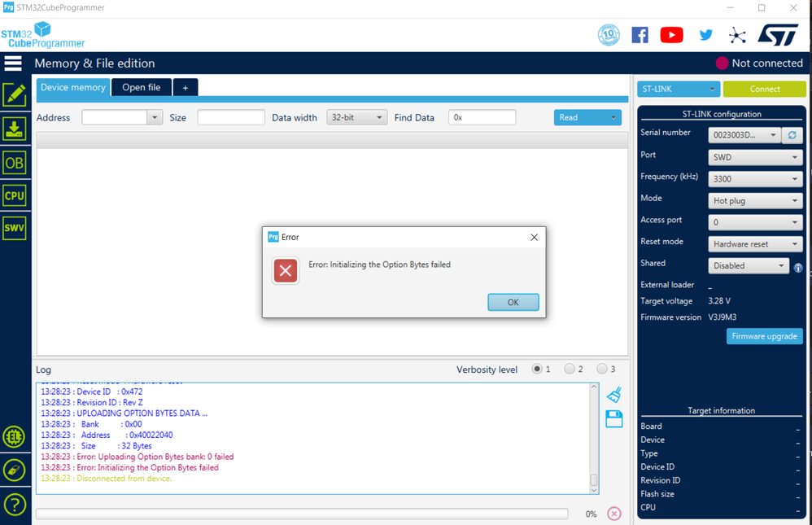The width and height of the screenshot is (812, 525).
Task: Open the Access port dropdown
Action: click(756, 222)
